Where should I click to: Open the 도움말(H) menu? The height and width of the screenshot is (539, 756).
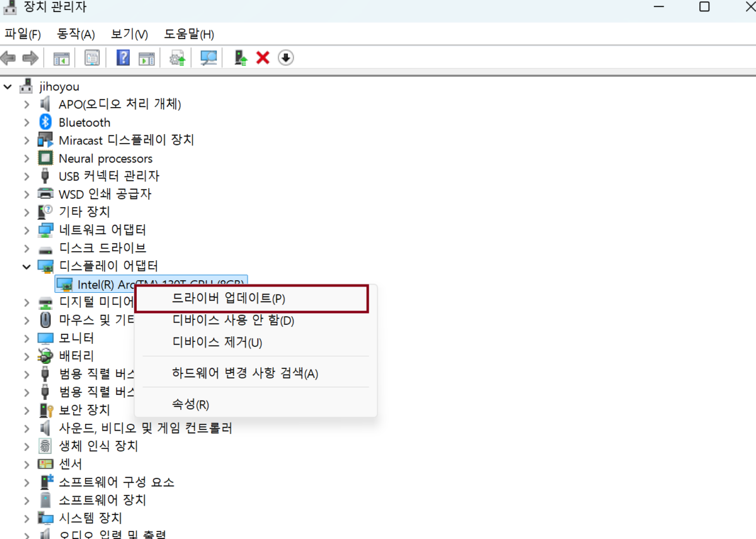189,34
